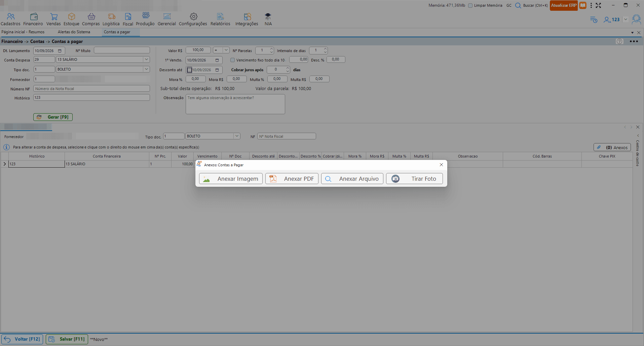Open the Cadastros module
The height and width of the screenshot is (346, 644).
click(10, 19)
